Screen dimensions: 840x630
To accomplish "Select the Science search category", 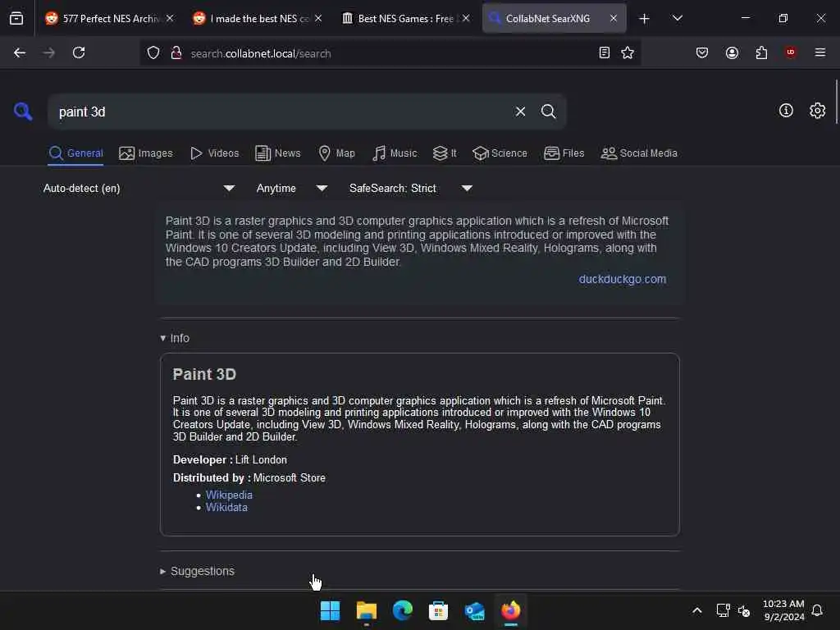I will pos(500,153).
